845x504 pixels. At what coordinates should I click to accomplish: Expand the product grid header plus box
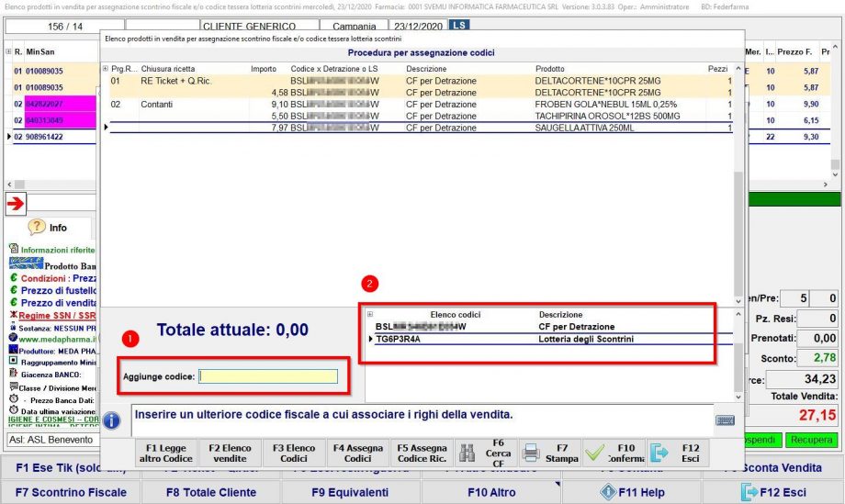pos(105,69)
